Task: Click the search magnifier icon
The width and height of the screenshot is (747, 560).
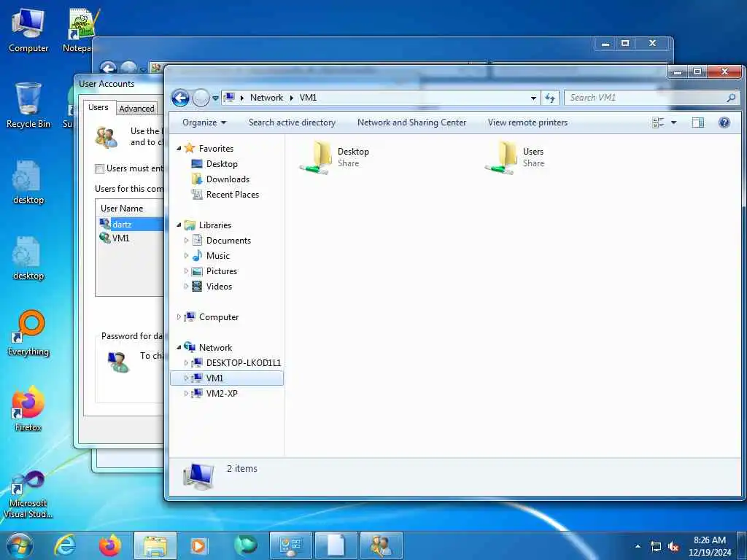Action: [x=731, y=98]
